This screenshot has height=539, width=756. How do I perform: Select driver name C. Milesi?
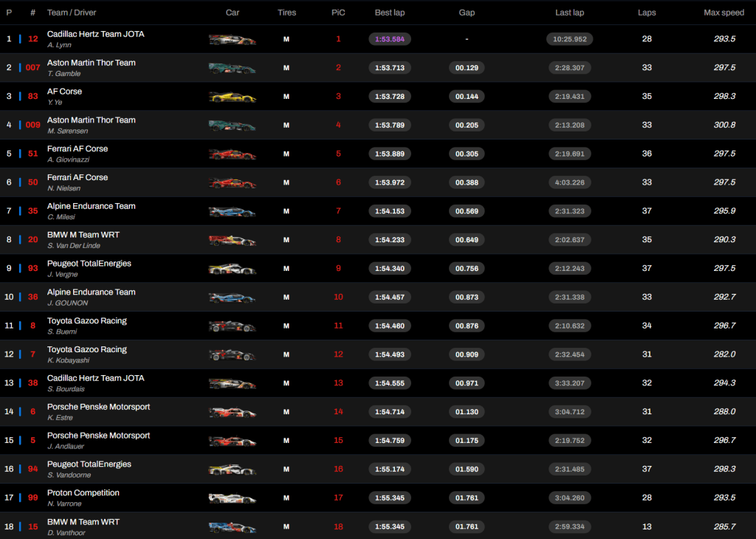tap(61, 217)
